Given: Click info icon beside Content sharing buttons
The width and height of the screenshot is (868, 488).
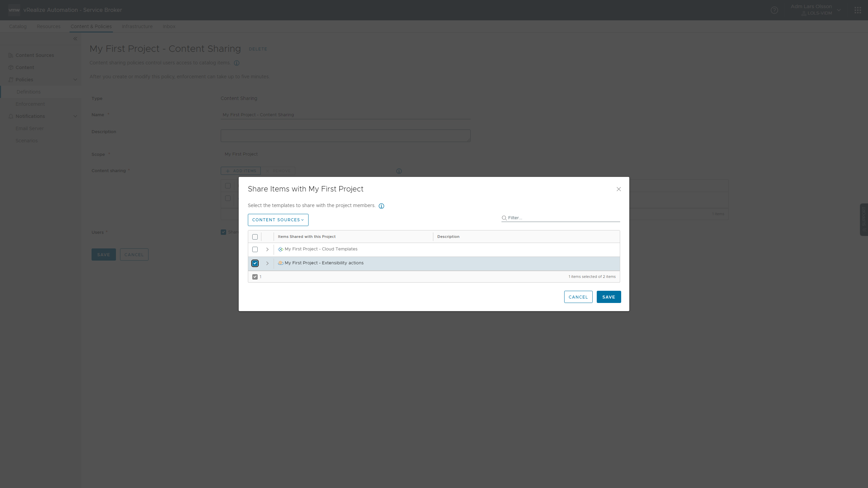Looking at the screenshot, I should [399, 171].
